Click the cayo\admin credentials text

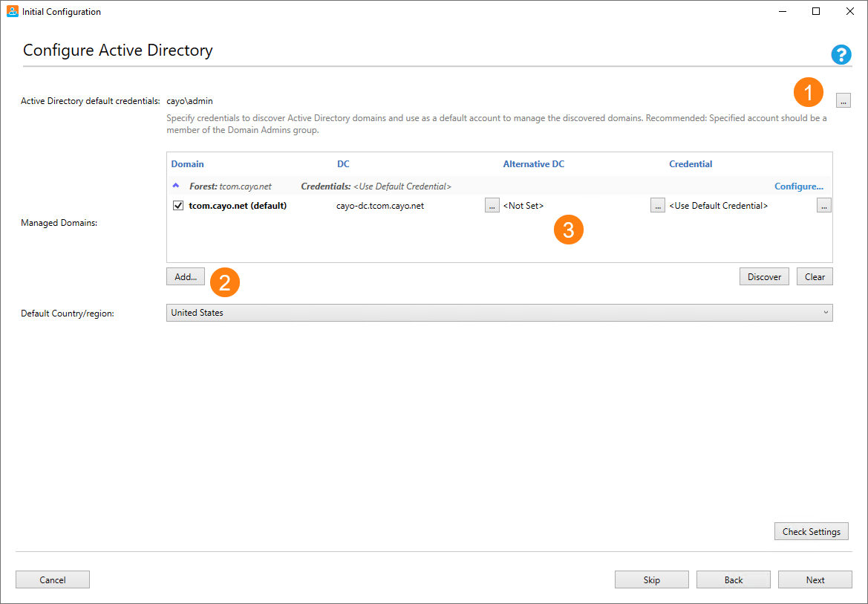(x=189, y=101)
